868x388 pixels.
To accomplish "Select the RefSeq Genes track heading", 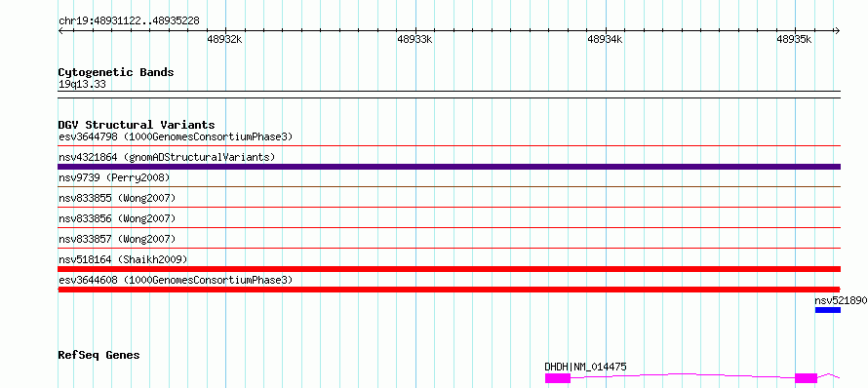I will click(x=99, y=355).
